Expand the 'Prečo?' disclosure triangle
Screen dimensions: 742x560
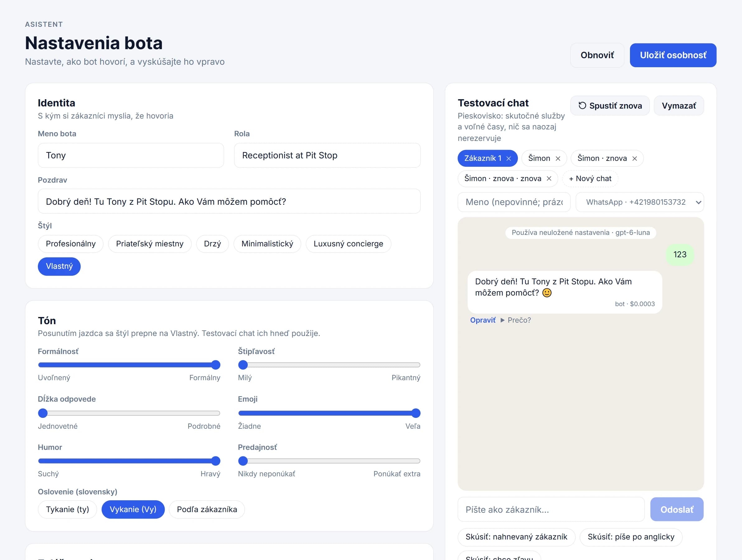(x=502, y=320)
